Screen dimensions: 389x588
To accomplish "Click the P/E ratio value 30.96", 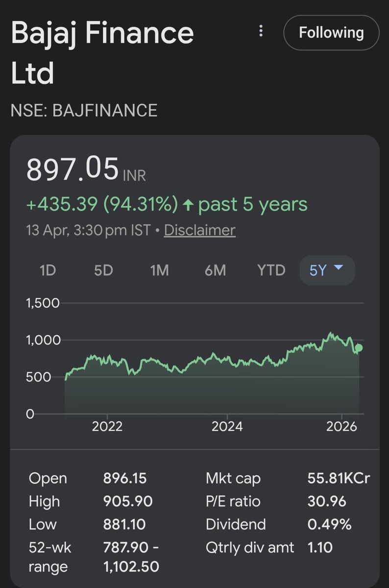I will (327, 501).
